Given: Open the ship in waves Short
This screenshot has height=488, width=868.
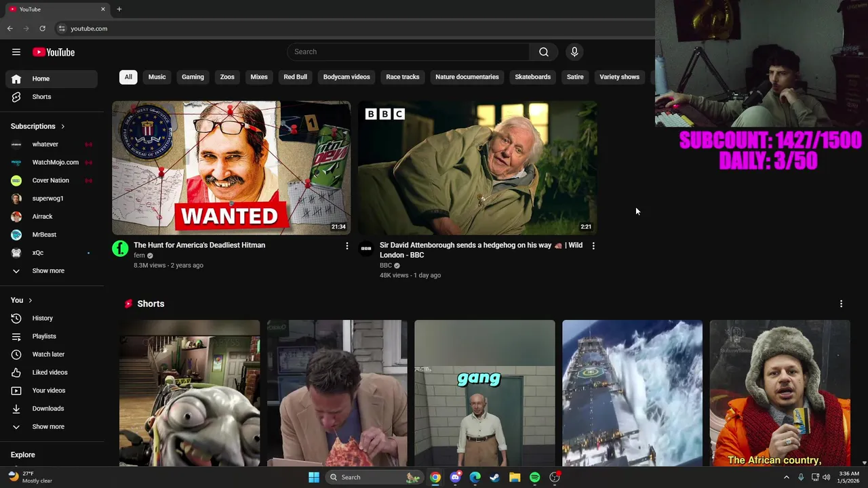Looking at the screenshot, I should (632, 393).
